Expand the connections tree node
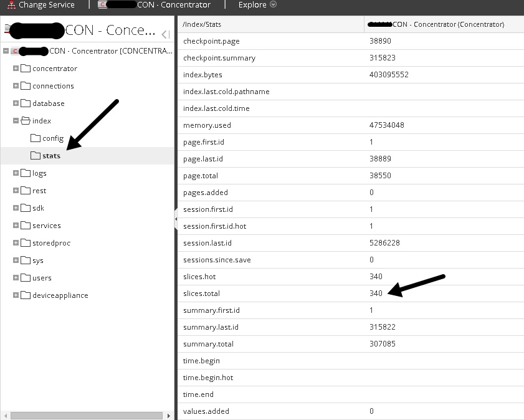Image resolution: width=524 pixels, height=420 pixels. point(16,85)
